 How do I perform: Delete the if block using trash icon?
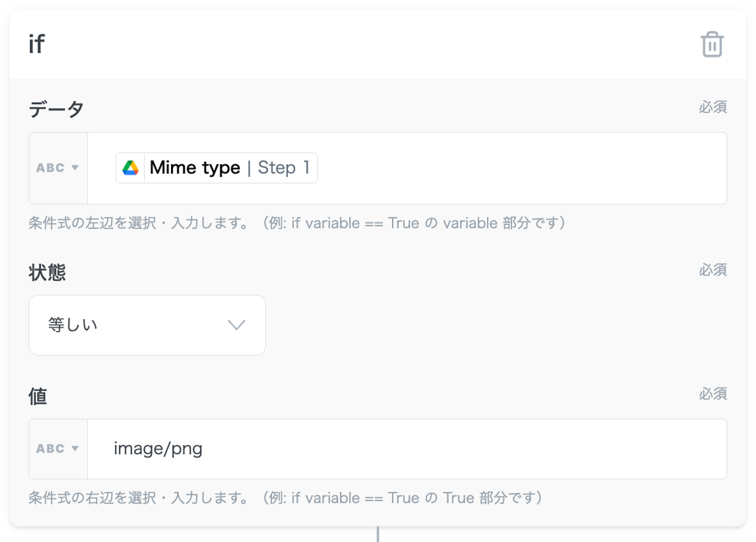712,45
